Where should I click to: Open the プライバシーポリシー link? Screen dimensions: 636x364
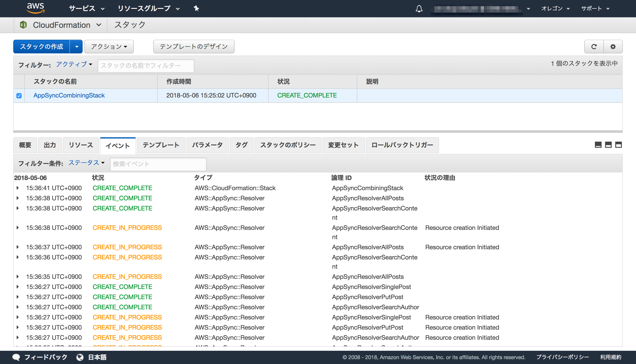coord(562,357)
